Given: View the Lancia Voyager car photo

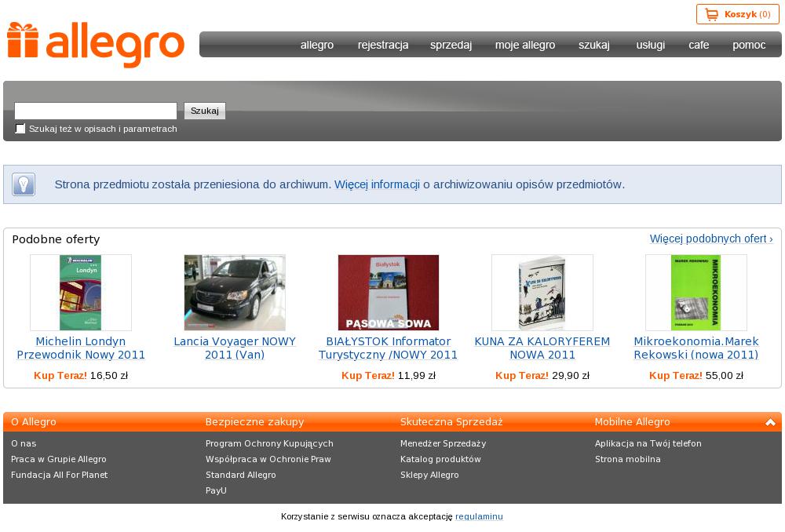Looking at the screenshot, I should [235, 293].
